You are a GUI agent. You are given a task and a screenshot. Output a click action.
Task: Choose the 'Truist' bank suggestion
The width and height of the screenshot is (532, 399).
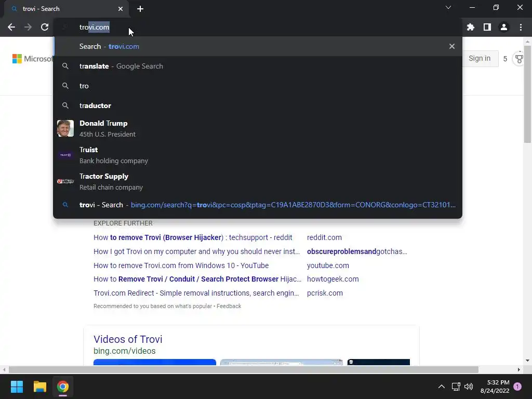258,155
